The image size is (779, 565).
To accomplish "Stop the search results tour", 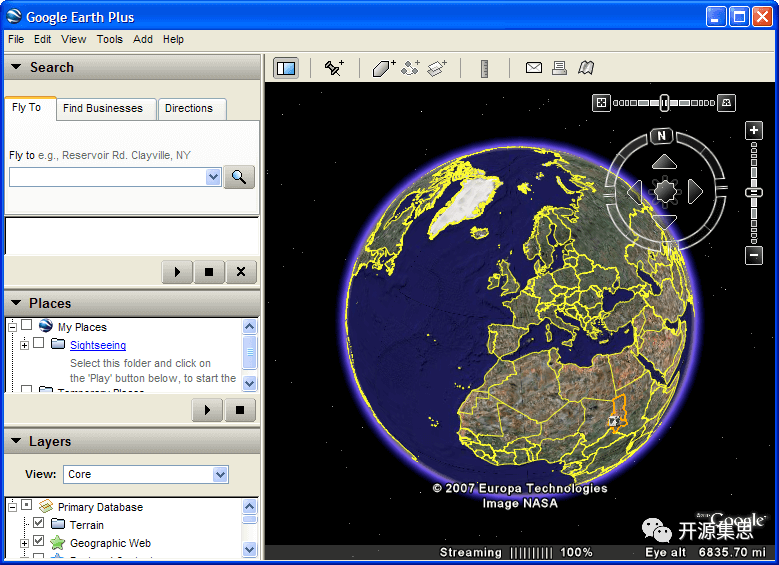I will coord(209,272).
